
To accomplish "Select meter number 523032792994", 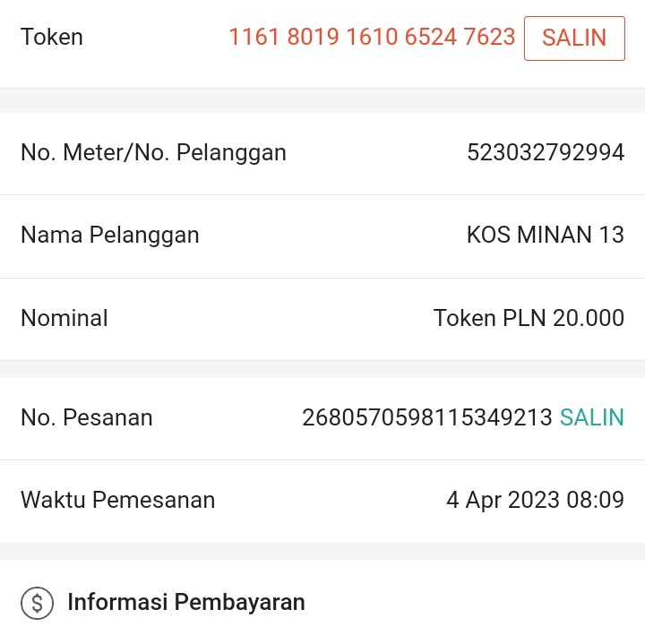I will tap(545, 153).
